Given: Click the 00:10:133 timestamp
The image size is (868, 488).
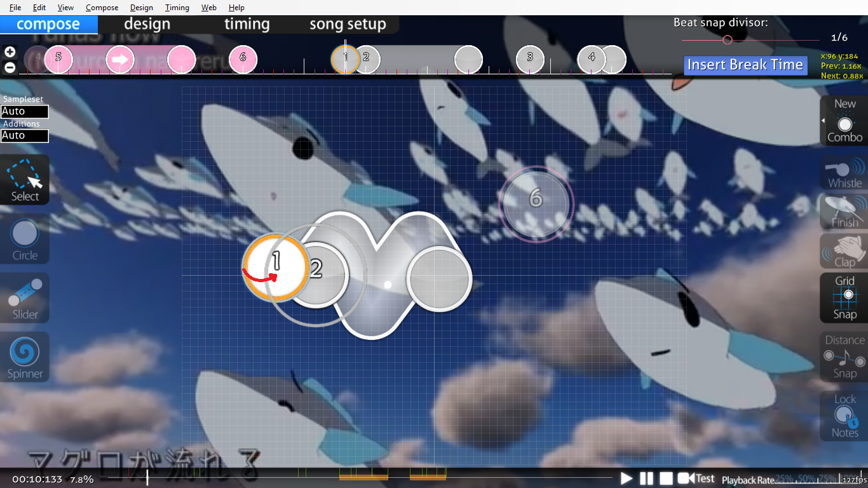Looking at the screenshot, I should [37, 479].
